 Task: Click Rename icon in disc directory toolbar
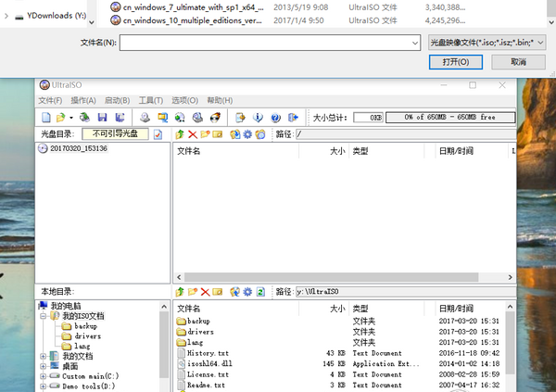coord(218,134)
